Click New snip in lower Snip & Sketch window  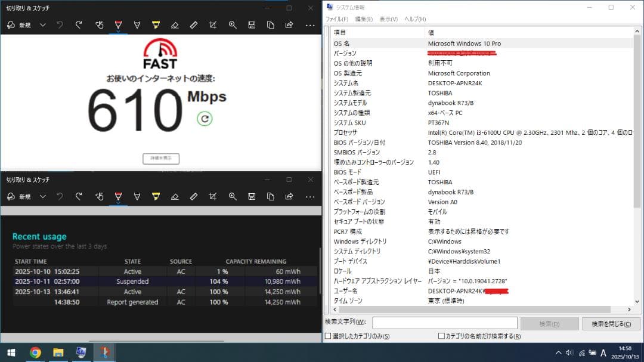(19, 197)
